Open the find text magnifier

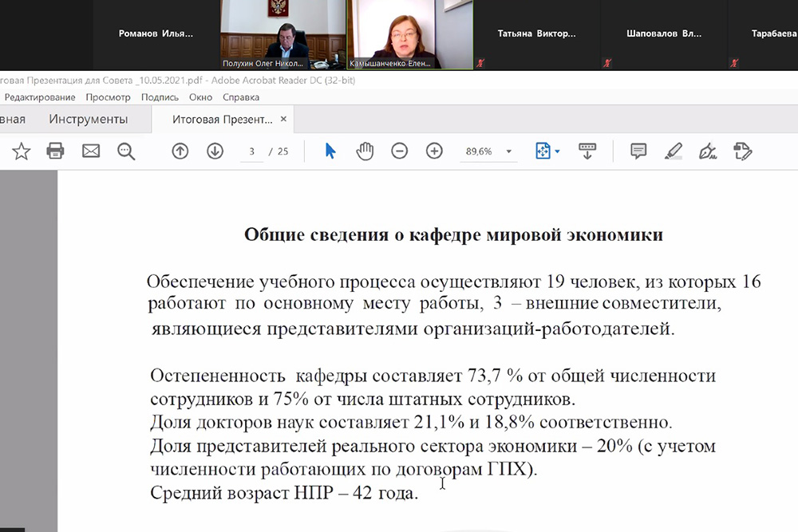126,151
